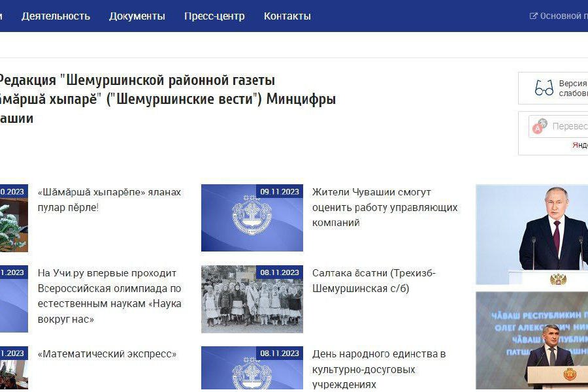This screenshot has width=588, height=392.
Task: Open the Контакты menu item
Action: [287, 16]
